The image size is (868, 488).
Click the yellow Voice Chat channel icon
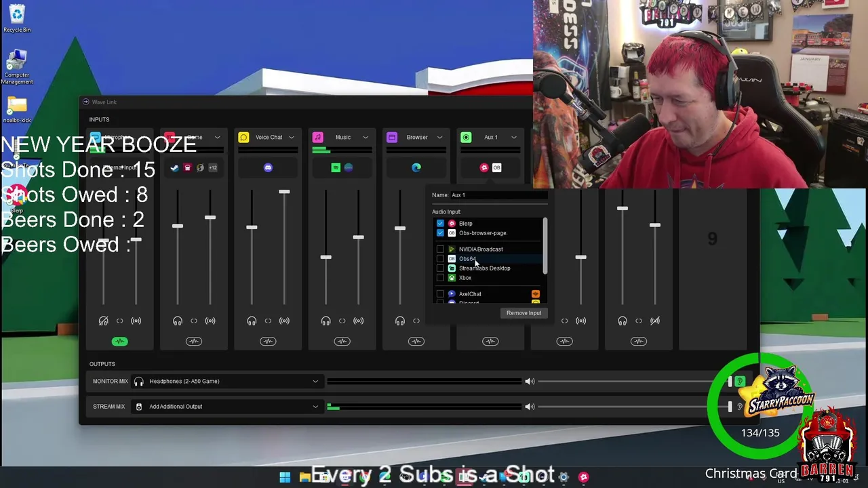[243, 138]
